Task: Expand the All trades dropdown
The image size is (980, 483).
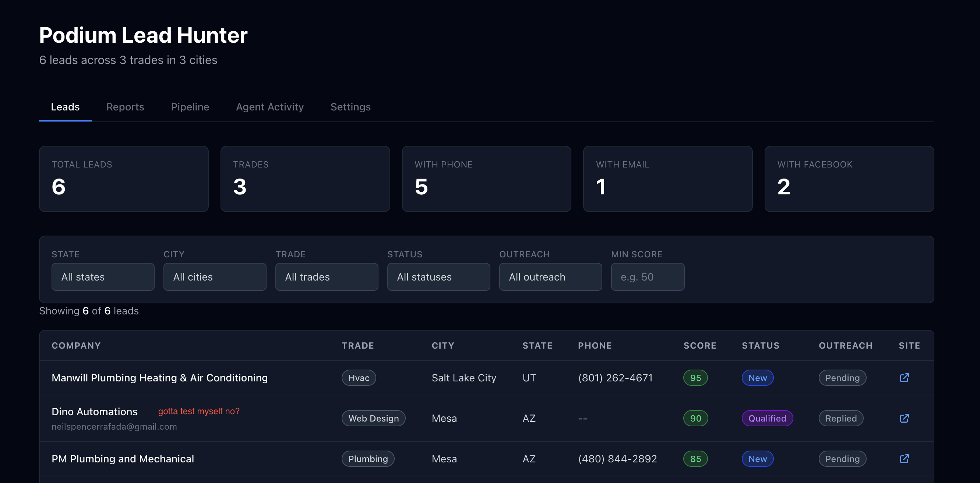Action: (x=327, y=277)
